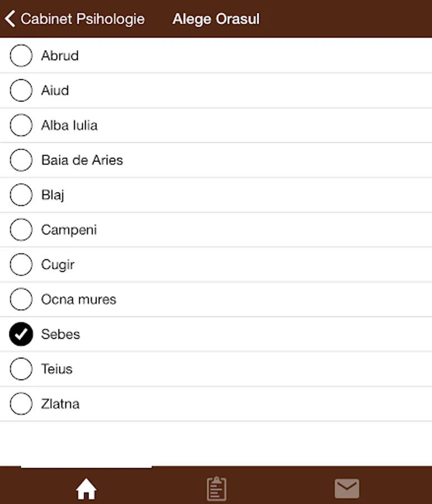The height and width of the screenshot is (504, 432).
Task: Pick the Blaj radio button
Action: pos(21,195)
